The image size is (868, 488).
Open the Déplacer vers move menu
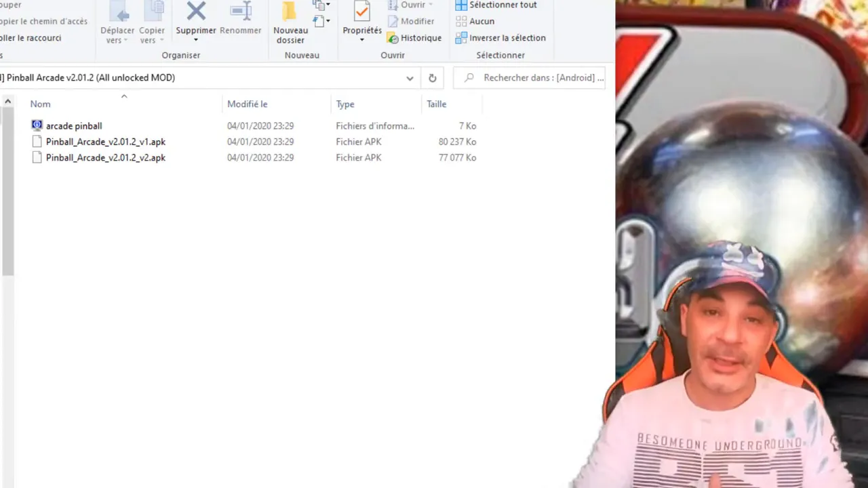coord(118,22)
